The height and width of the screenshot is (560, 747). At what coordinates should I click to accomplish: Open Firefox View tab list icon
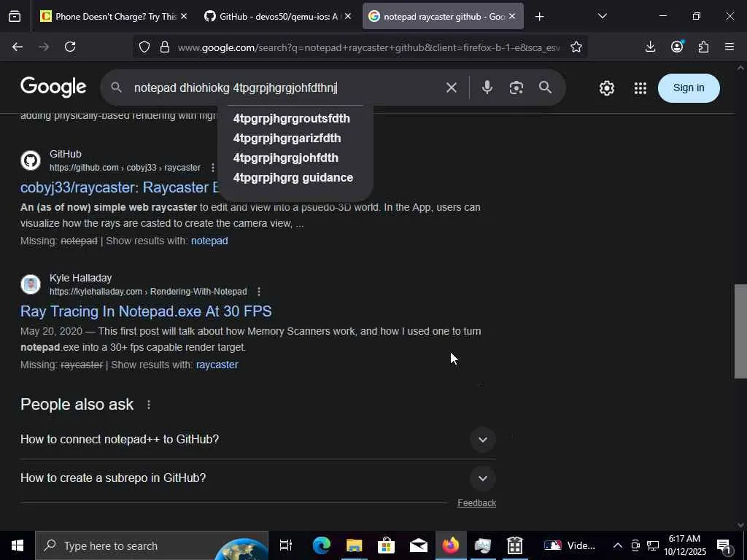pyautogui.click(x=15, y=17)
